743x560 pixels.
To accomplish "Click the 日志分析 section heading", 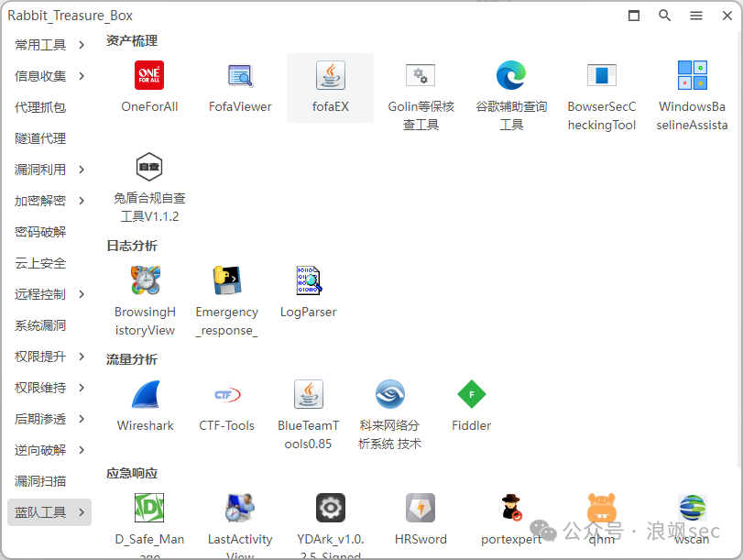I will (x=132, y=246).
